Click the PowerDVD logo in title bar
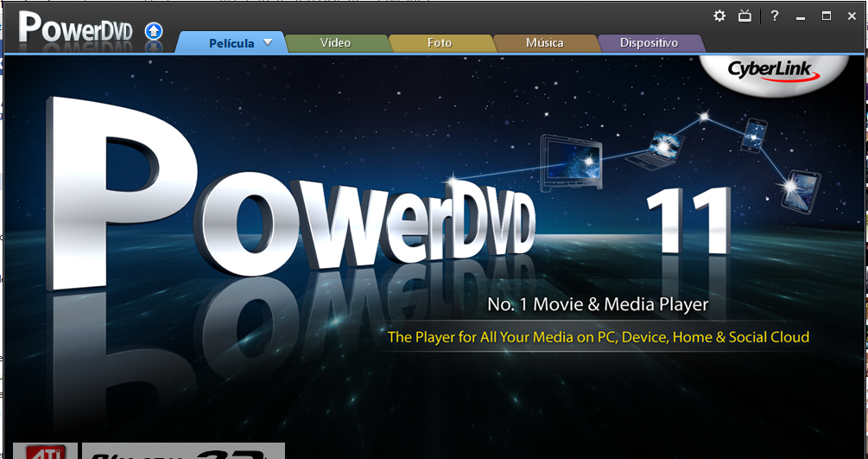 coord(75,28)
